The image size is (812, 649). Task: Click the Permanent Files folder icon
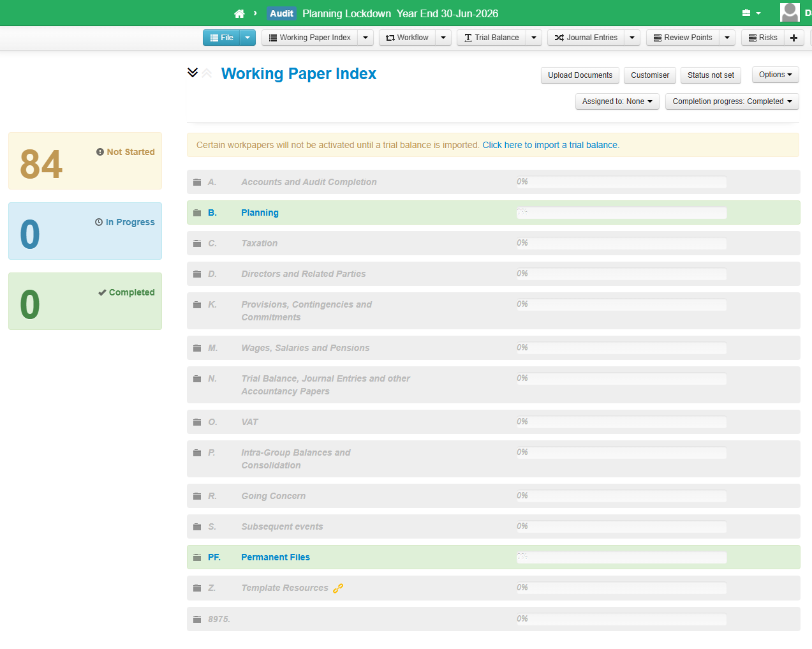pyautogui.click(x=197, y=558)
